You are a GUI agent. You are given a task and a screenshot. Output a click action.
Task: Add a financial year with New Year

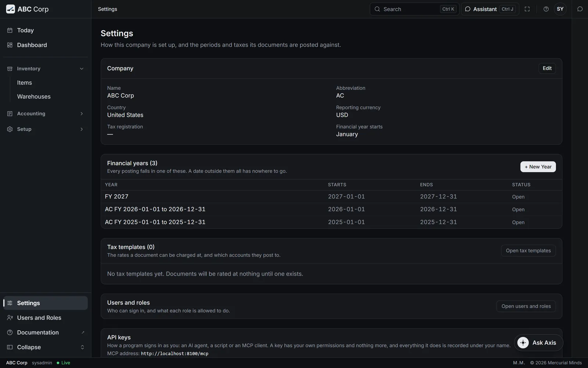538,167
